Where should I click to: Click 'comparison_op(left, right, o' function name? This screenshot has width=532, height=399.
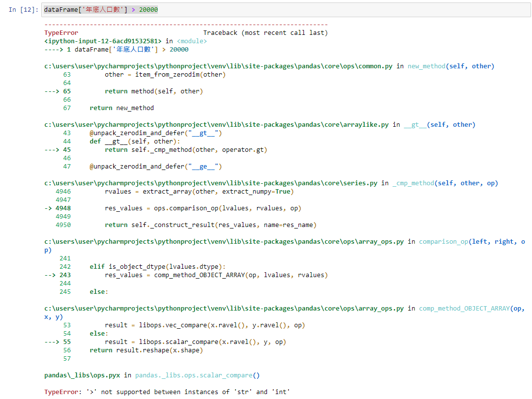(472, 242)
